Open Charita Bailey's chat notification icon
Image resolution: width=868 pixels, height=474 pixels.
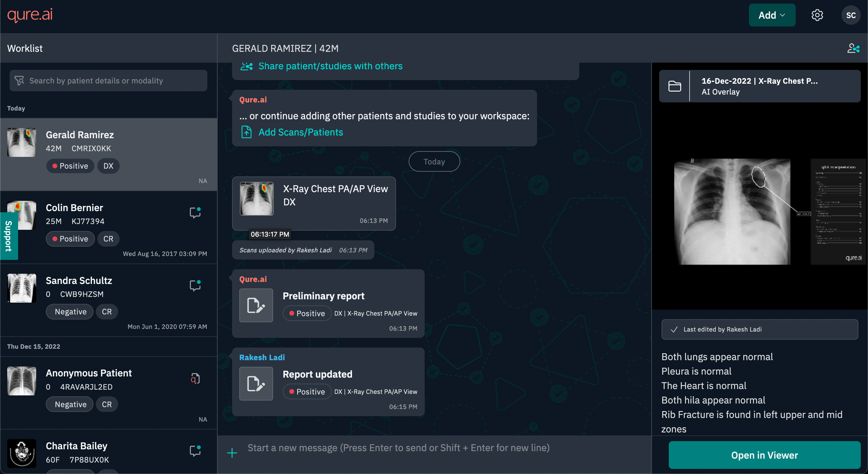click(195, 451)
